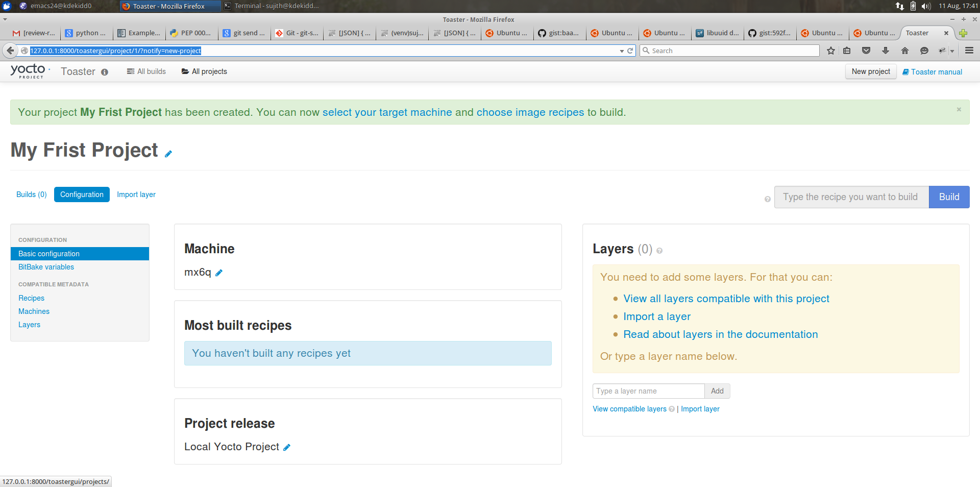
Task: Open the Firefox hamburger menu
Action: pyautogui.click(x=969, y=51)
